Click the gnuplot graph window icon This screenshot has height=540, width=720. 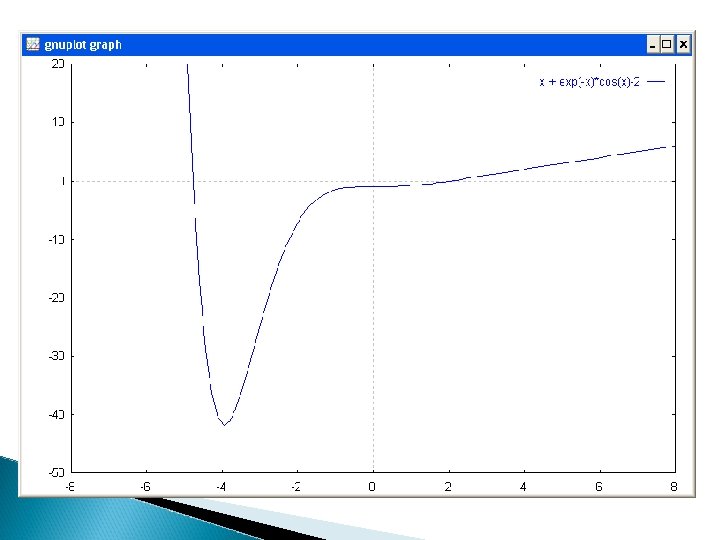coord(33,45)
